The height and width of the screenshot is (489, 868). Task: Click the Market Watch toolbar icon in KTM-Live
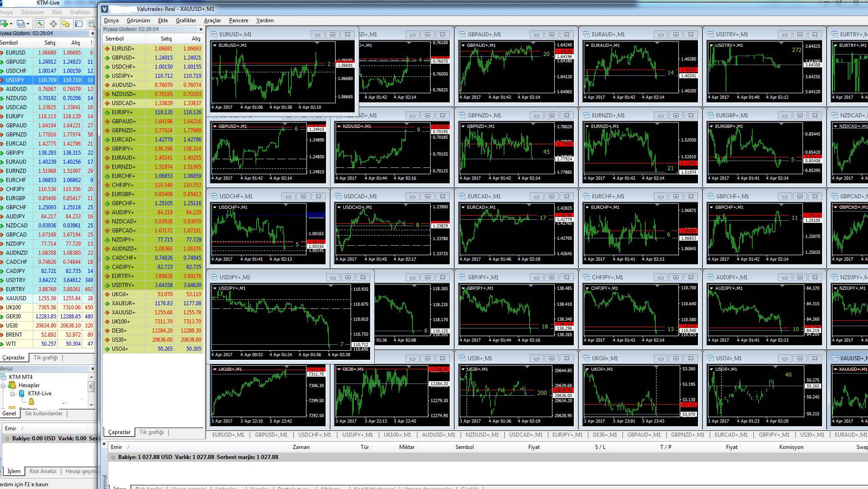coord(40,24)
